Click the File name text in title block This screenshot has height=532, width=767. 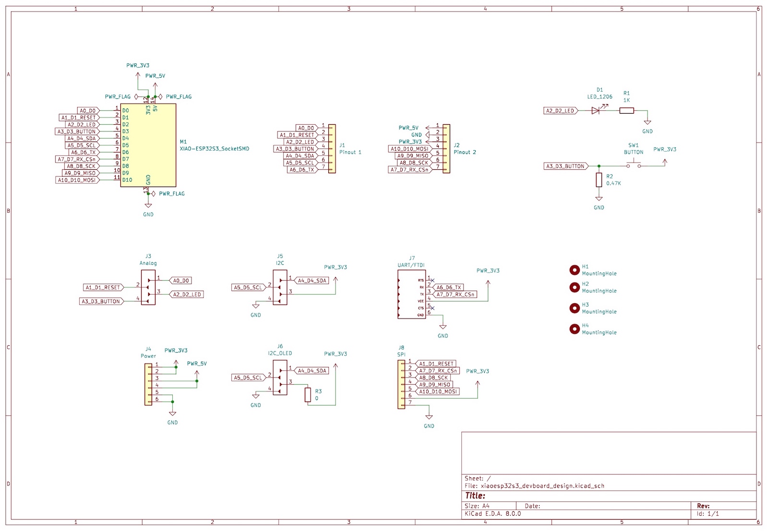coord(534,485)
